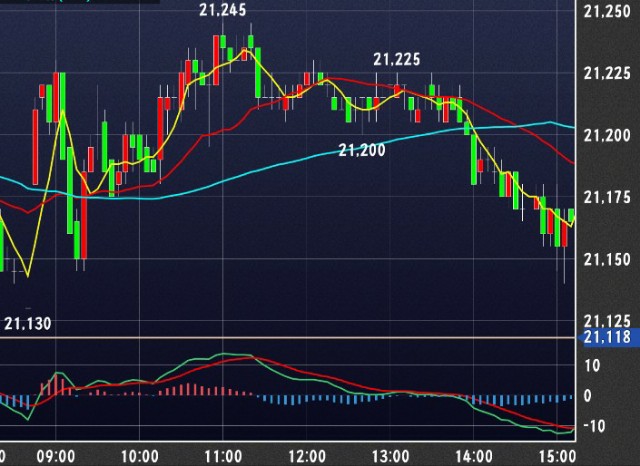Click the 21,150 price axis label

[x=607, y=260]
